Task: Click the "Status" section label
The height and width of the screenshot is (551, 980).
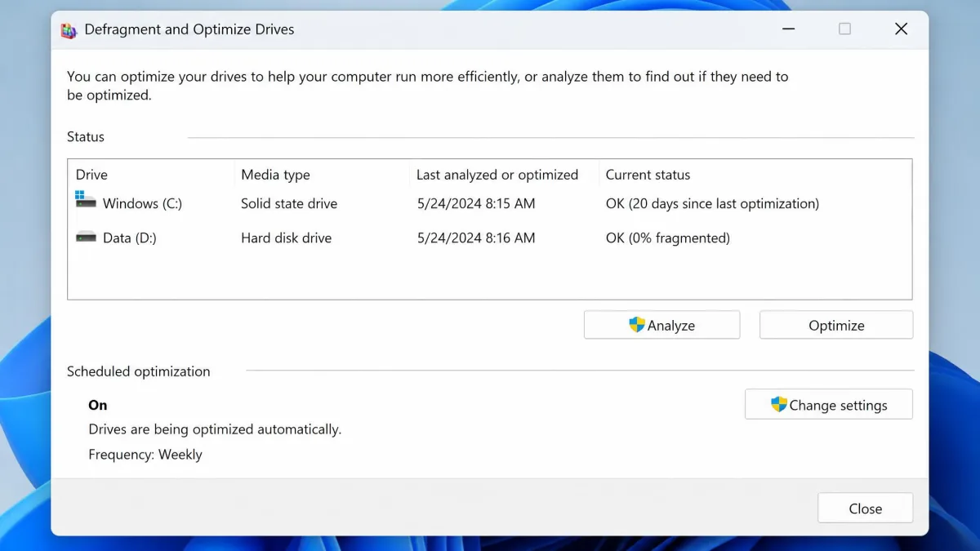Action: (86, 136)
